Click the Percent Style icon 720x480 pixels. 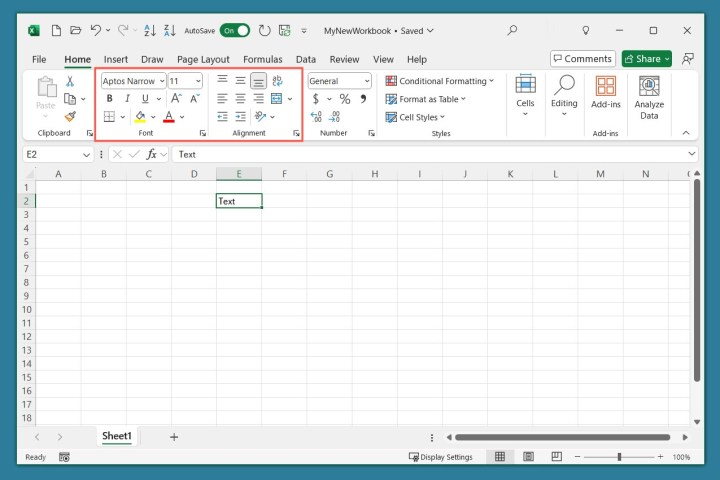point(345,99)
